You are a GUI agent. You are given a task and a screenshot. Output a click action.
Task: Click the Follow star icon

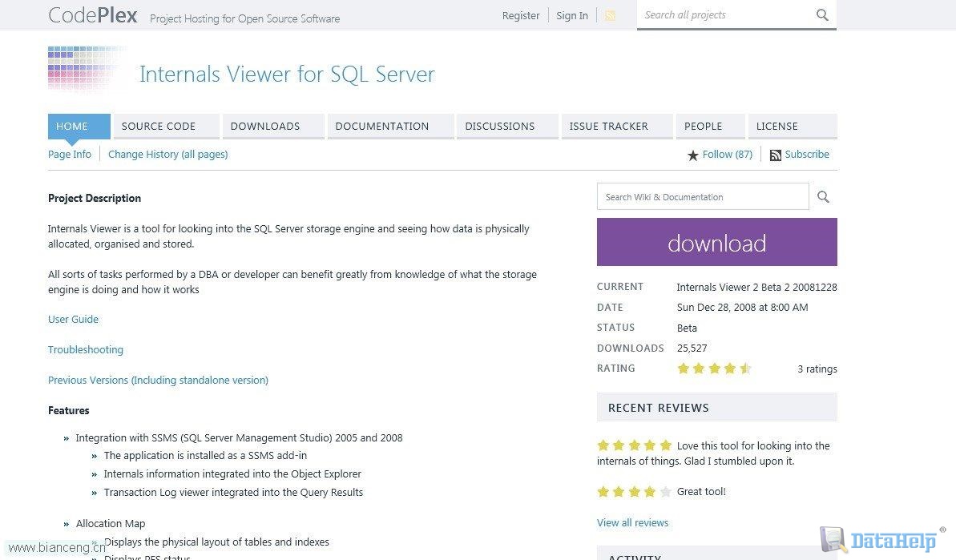(693, 155)
